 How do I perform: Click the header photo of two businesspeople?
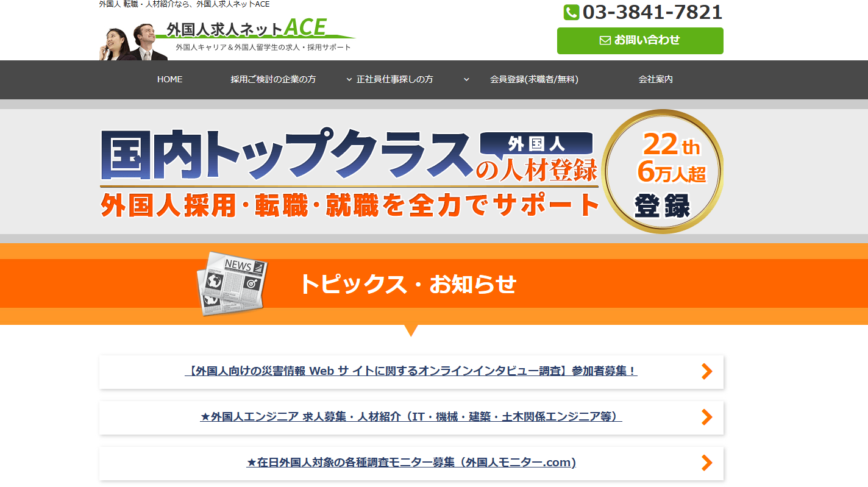click(x=133, y=43)
